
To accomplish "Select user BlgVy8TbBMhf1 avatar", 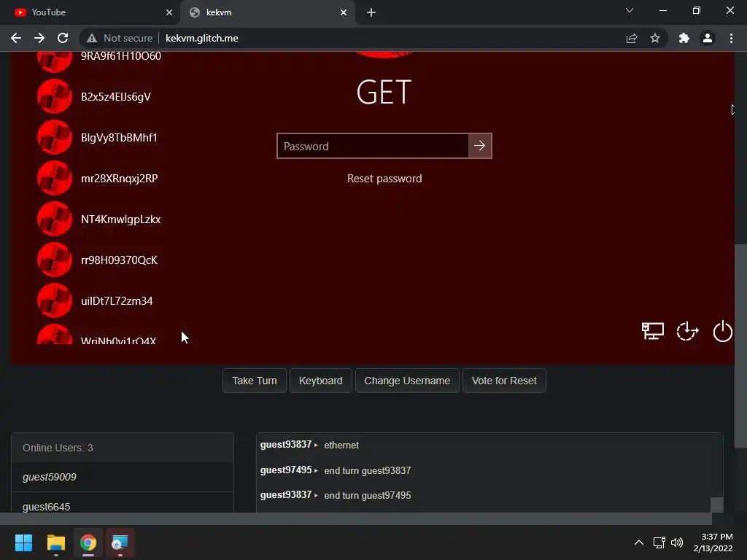I will (x=54, y=137).
